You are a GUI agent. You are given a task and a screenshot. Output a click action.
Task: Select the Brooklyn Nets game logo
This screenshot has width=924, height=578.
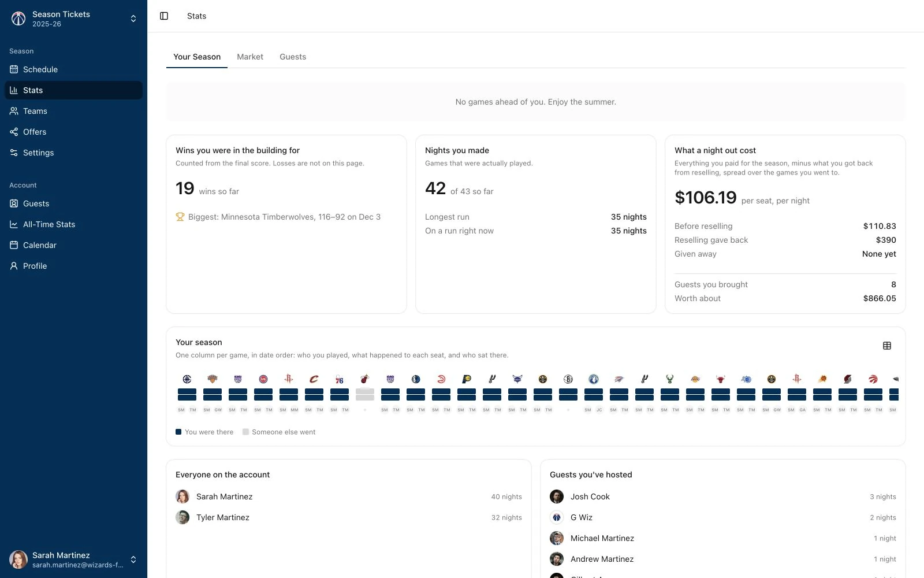(568, 379)
